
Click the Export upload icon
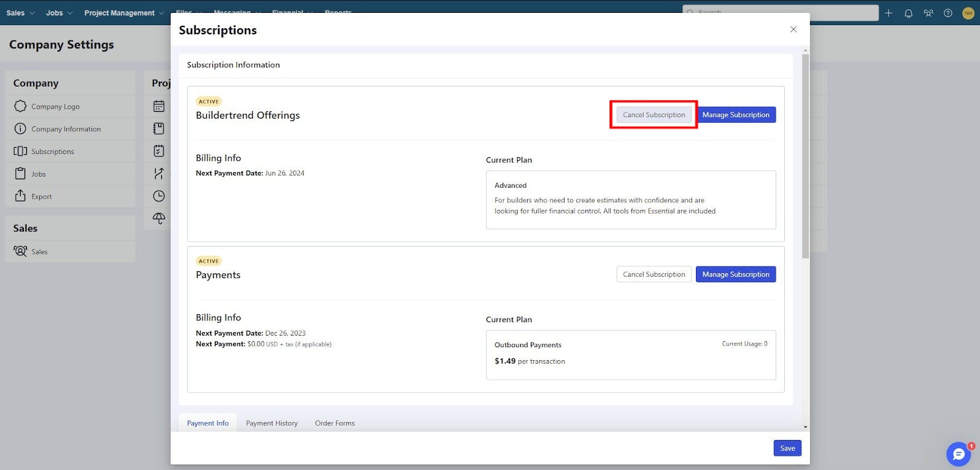[x=20, y=196]
